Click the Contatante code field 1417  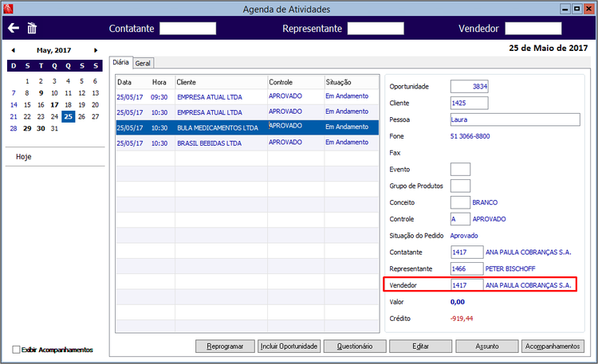[466, 252]
